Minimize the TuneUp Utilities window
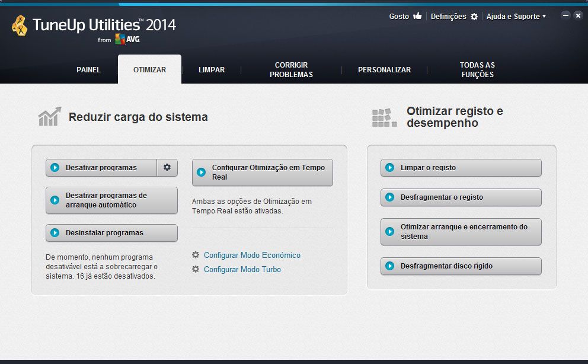This screenshot has width=588, height=364. tap(565, 15)
